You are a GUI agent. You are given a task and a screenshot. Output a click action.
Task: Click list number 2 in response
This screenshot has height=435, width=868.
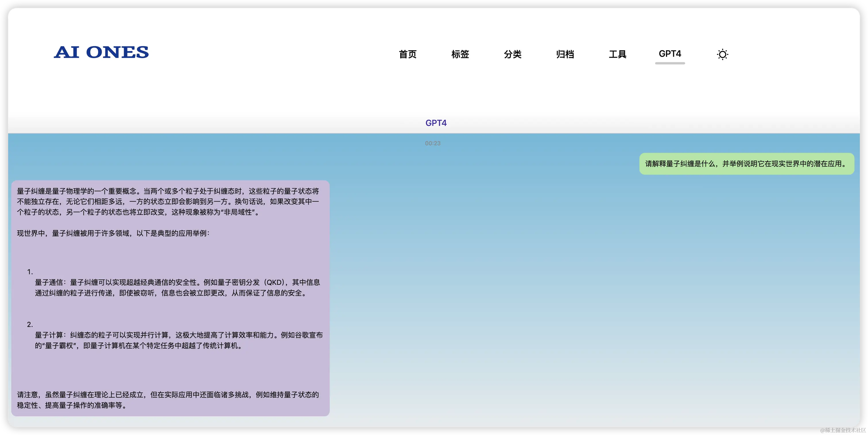click(x=30, y=325)
